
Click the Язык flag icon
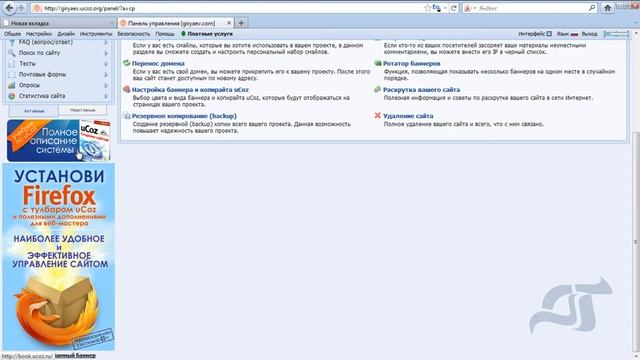point(574,34)
